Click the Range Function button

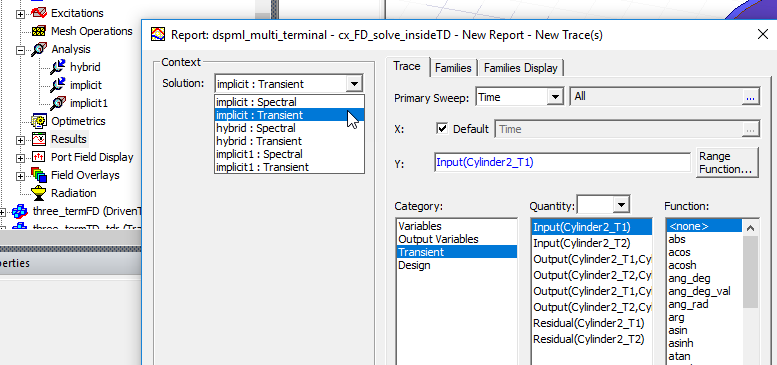pyautogui.click(x=727, y=163)
